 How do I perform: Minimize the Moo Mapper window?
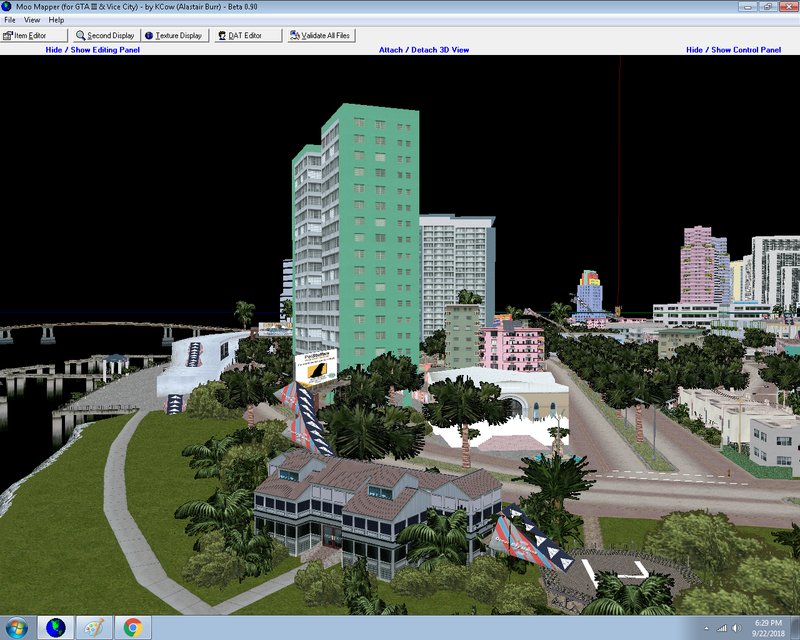tap(747, 7)
